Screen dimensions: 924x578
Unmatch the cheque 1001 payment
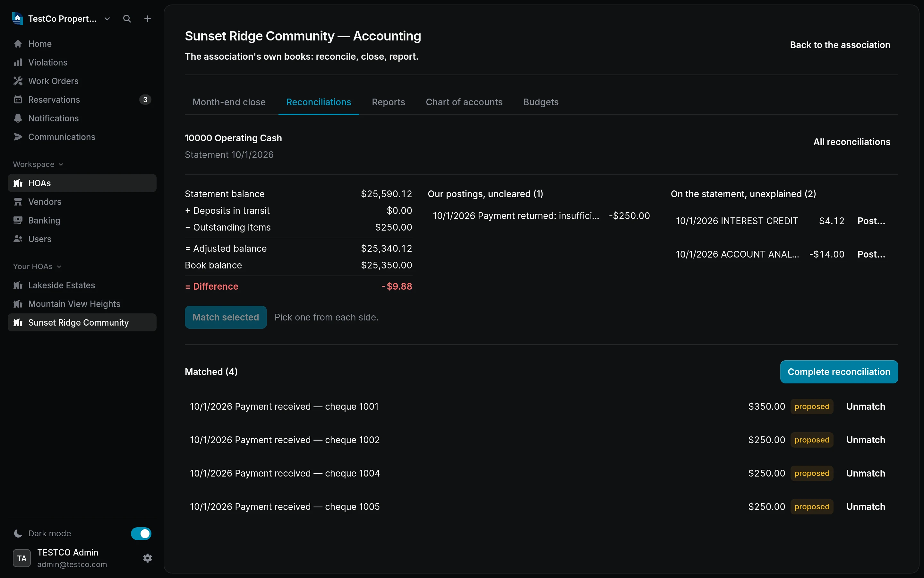point(866,406)
